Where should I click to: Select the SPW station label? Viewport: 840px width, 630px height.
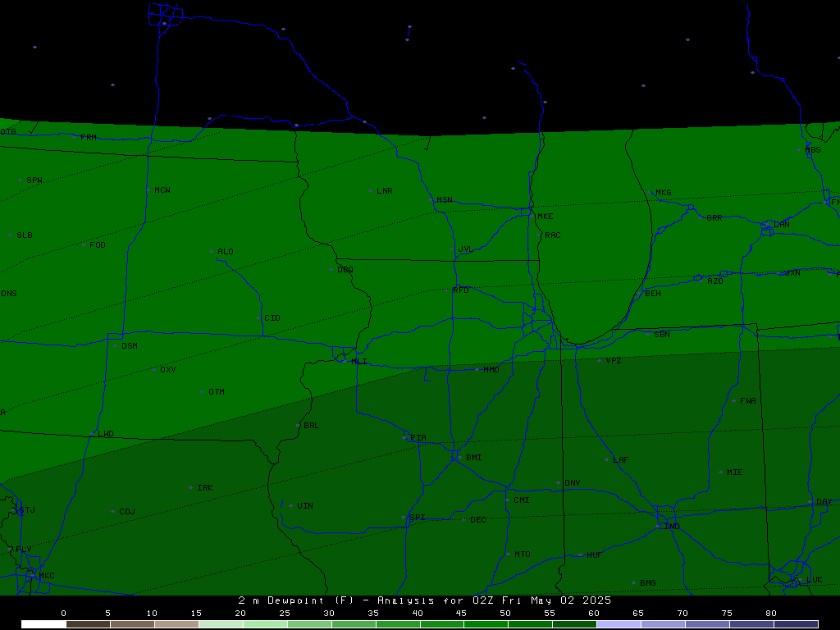(x=34, y=180)
